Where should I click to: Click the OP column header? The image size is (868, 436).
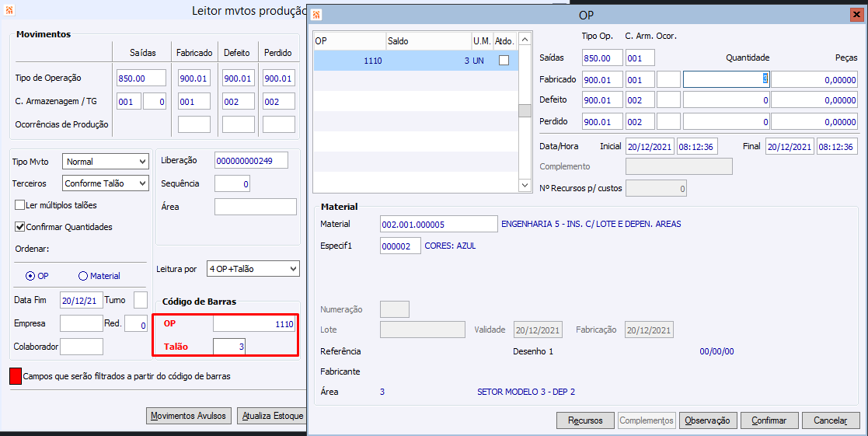350,41
